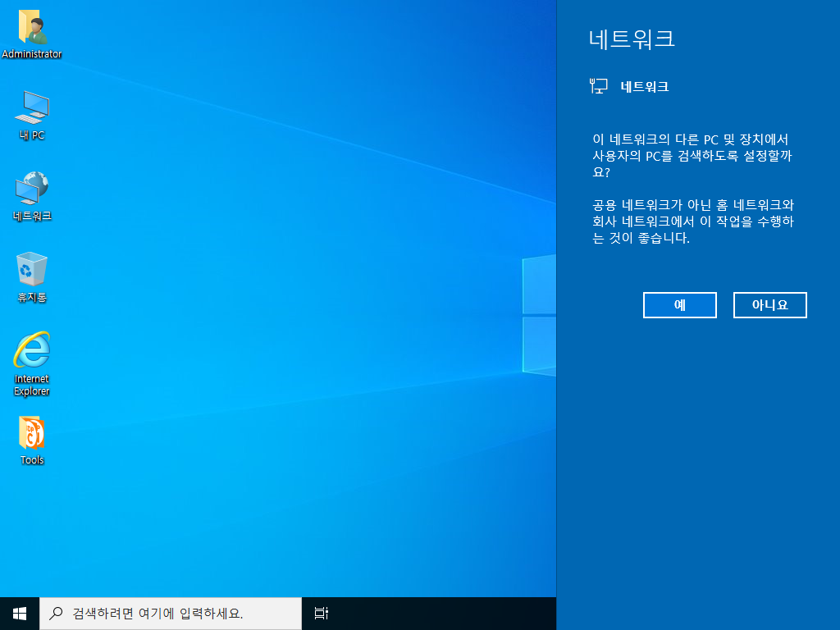Open the Tools folder icon

32,441
